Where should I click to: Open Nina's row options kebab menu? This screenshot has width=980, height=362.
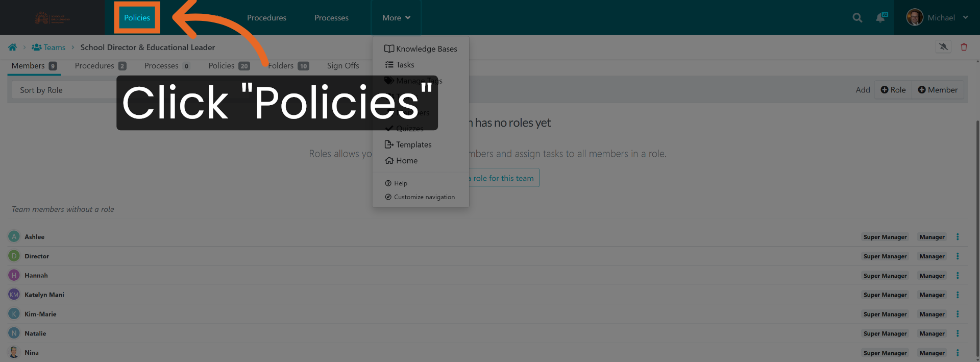pyautogui.click(x=958, y=353)
